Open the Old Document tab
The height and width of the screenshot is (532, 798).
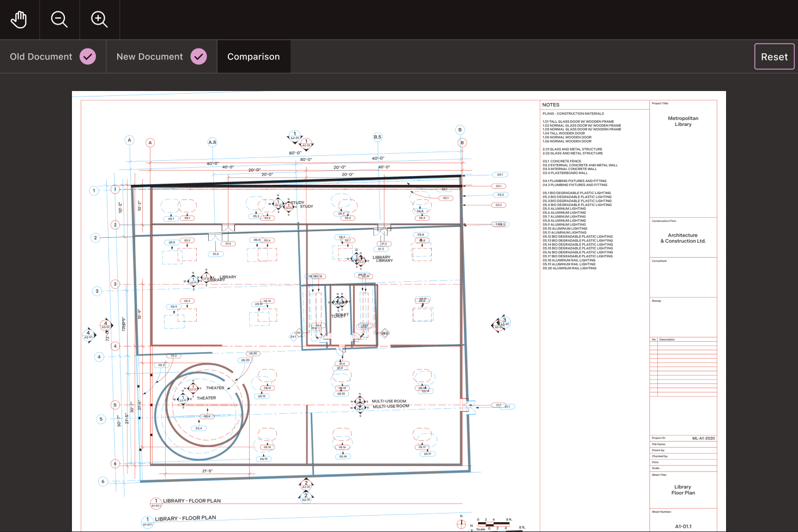(41, 56)
